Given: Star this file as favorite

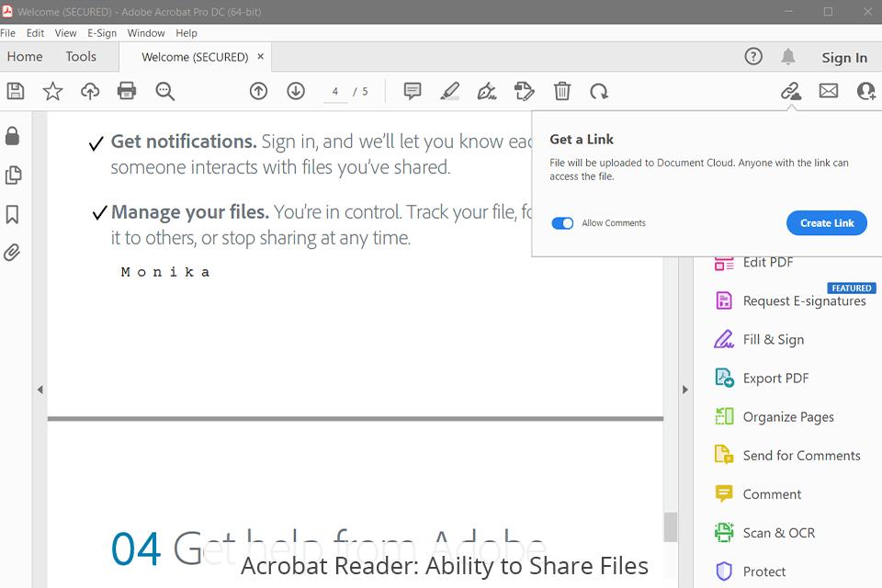Looking at the screenshot, I should (x=53, y=91).
